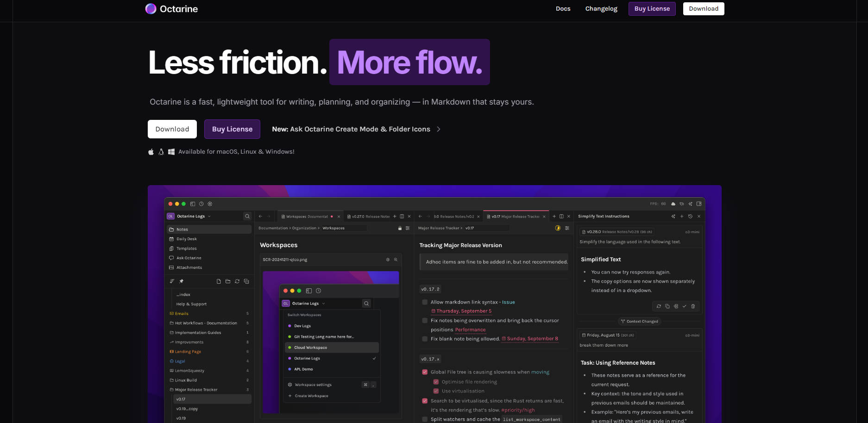The width and height of the screenshot is (868, 423).
Task: Click the pin icon in the sidebar toolbar
Action: pyautogui.click(x=182, y=281)
